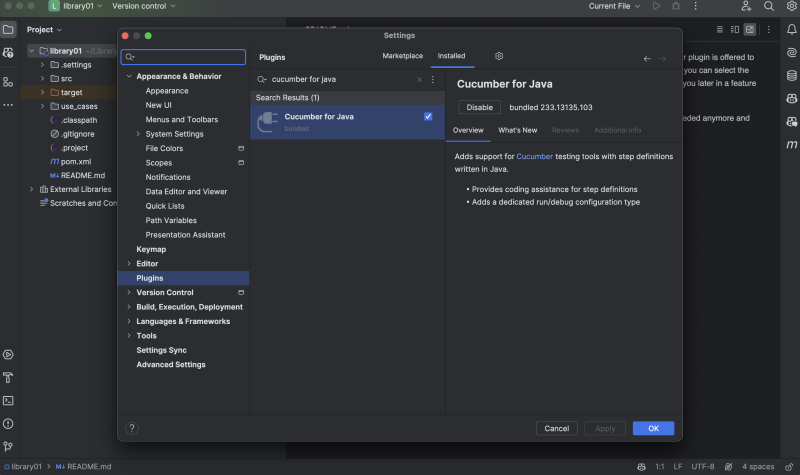
Task: Click the Disable plugin button
Action: 480,107
